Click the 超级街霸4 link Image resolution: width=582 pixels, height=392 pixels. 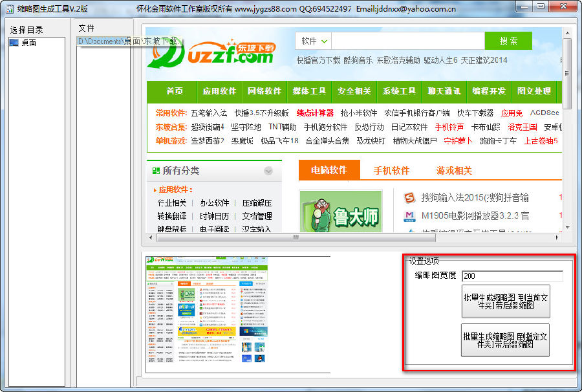(x=208, y=127)
